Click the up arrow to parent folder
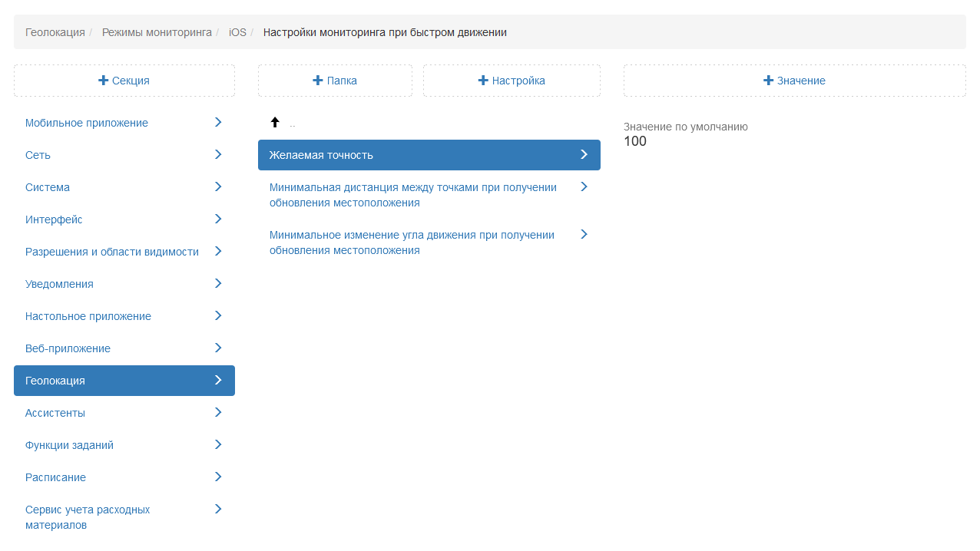This screenshot has width=980, height=551. coord(275,123)
